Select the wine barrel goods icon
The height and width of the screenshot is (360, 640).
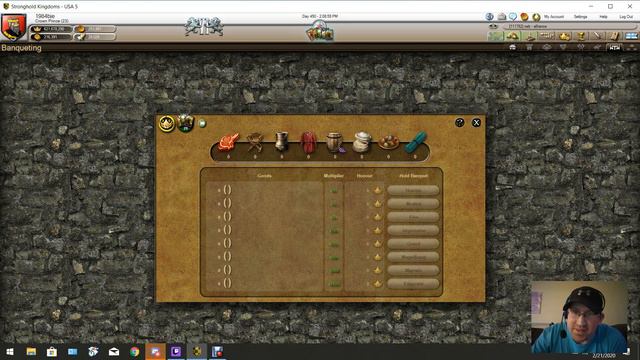click(335, 142)
